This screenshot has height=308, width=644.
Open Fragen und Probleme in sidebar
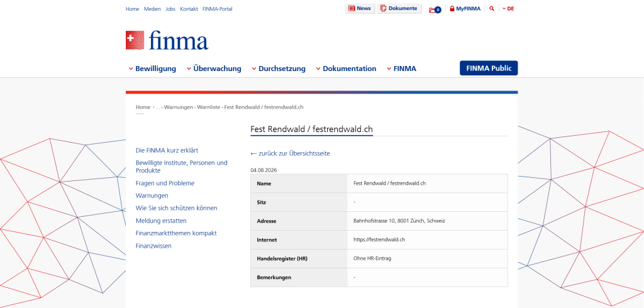[165, 183]
